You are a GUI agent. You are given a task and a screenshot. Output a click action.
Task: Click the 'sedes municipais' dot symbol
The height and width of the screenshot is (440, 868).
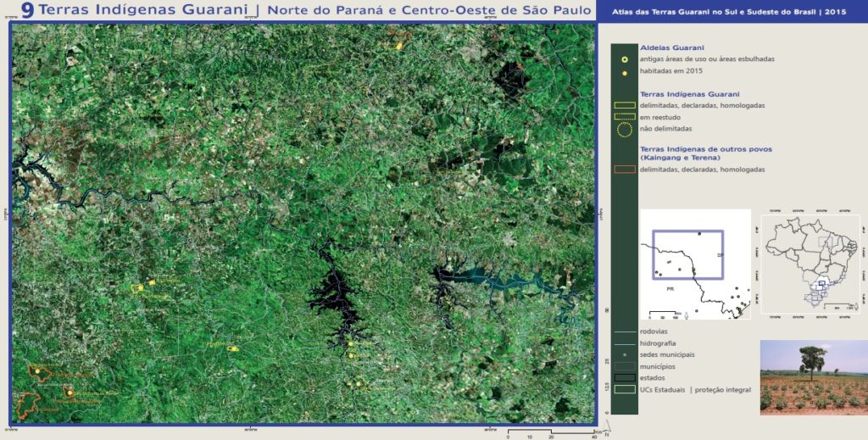625,354
